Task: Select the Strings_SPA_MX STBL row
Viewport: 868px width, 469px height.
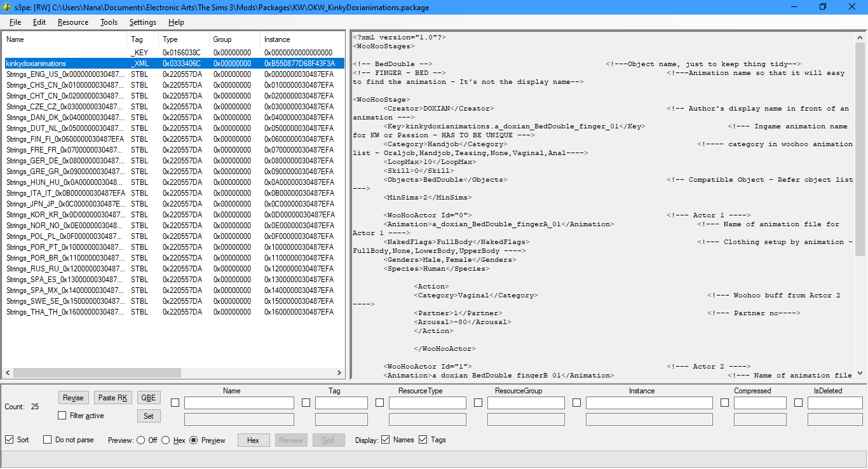Action: pyautogui.click(x=174, y=290)
